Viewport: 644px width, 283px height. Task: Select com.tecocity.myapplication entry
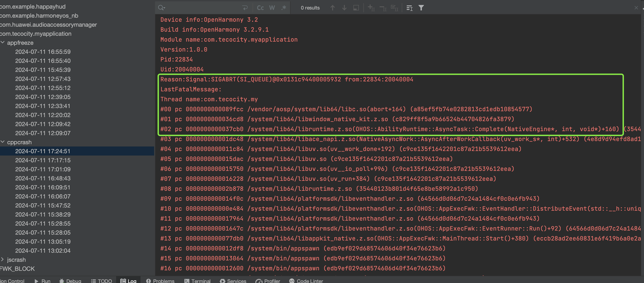pos(35,33)
